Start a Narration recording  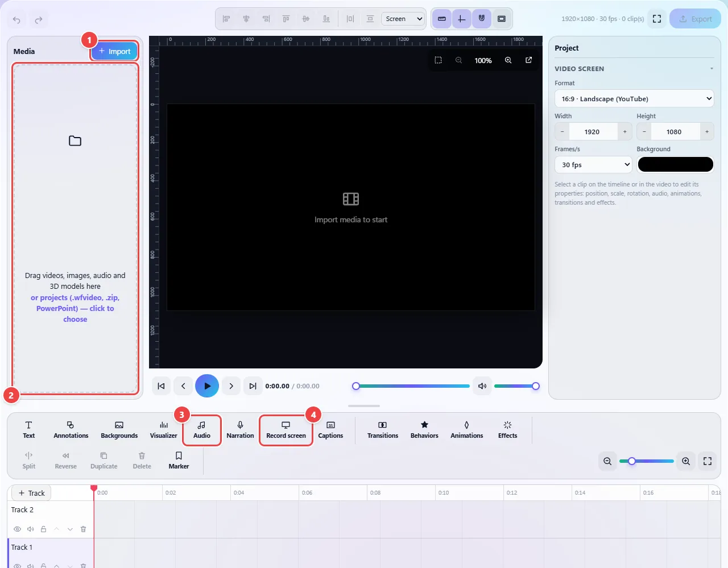tap(240, 430)
